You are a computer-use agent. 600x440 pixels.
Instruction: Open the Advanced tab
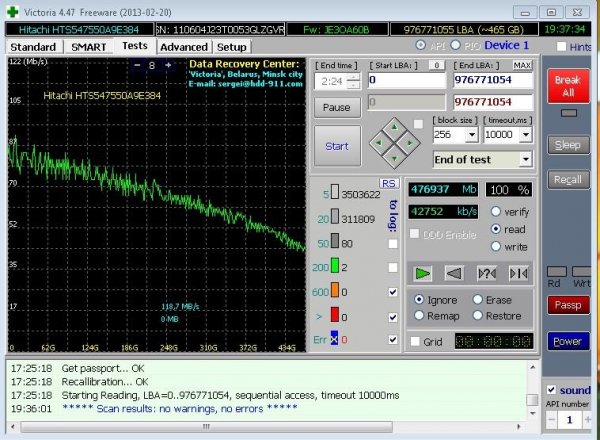tap(183, 47)
